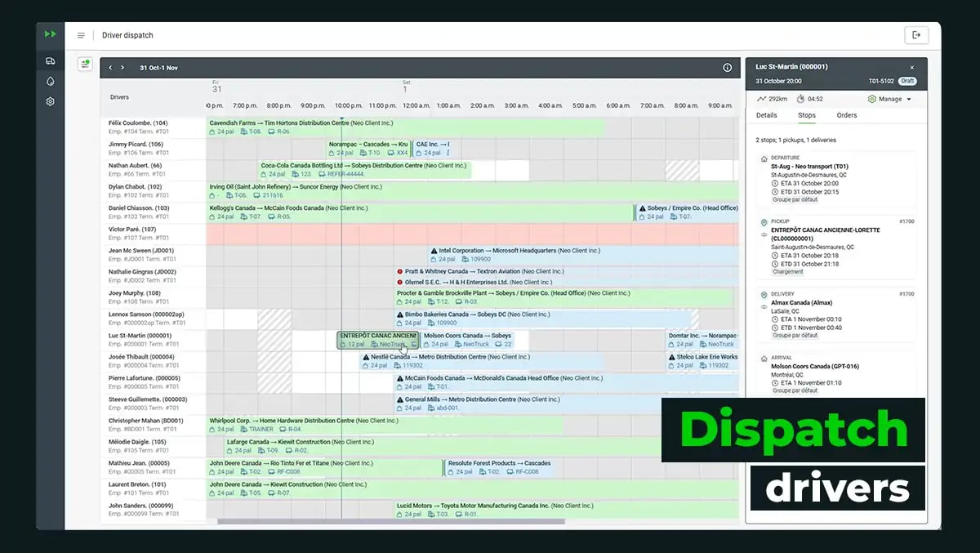
Task: Click the red alert on Pratt & Whitney trip
Action: [x=400, y=272]
